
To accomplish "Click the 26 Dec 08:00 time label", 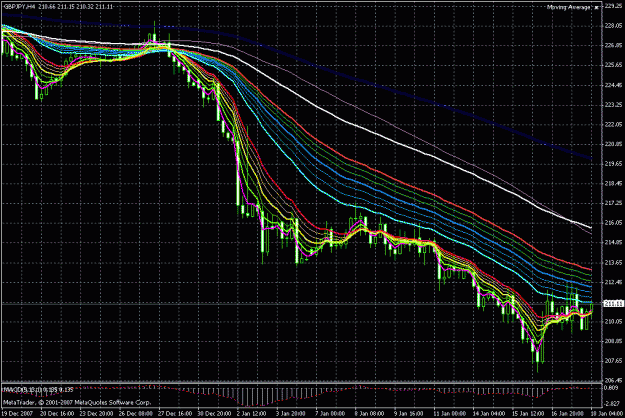I will [x=136, y=414].
